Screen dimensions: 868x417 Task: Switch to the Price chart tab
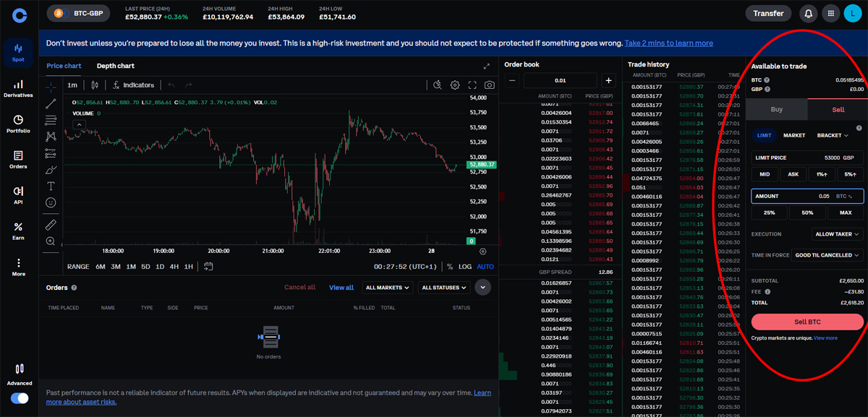click(64, 66)
